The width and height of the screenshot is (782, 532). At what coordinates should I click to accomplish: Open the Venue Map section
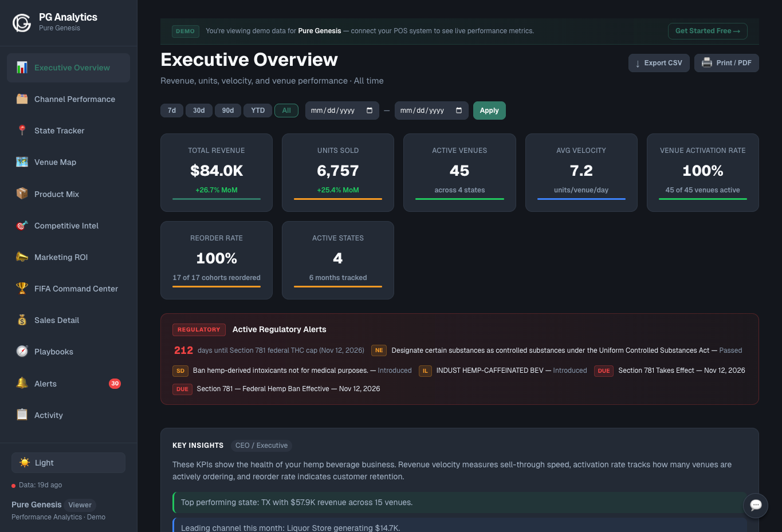[x=56, y=162]
